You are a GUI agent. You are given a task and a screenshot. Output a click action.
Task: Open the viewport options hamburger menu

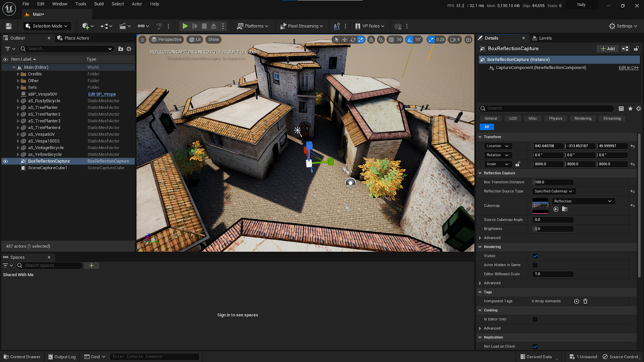coord(142,39)
